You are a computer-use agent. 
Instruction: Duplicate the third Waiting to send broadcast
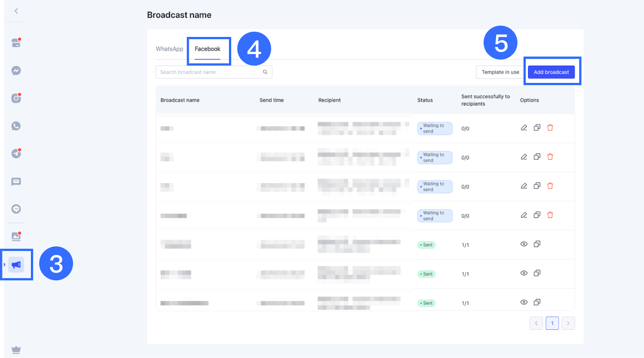click(x=537, y=186)
